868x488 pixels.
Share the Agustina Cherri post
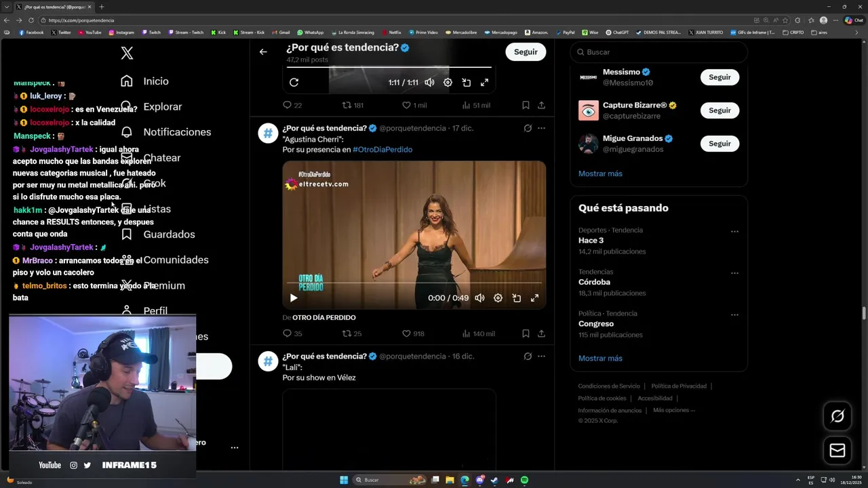[541, 333]
